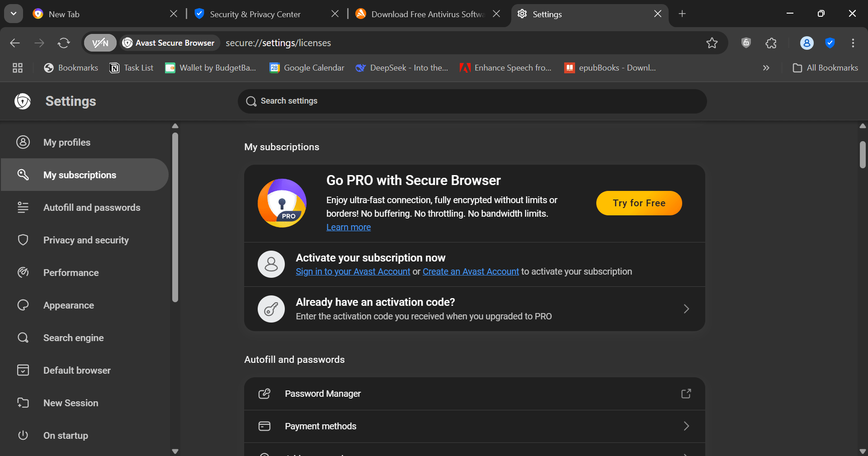Close the New Tab tab
This screenshot has width=868, height=456.
pos(174,14)
